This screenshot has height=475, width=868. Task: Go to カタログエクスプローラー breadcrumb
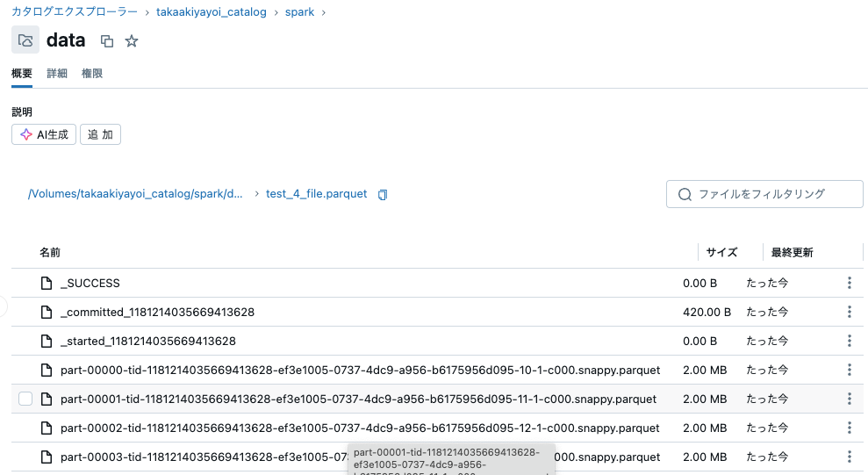(75, 11)
